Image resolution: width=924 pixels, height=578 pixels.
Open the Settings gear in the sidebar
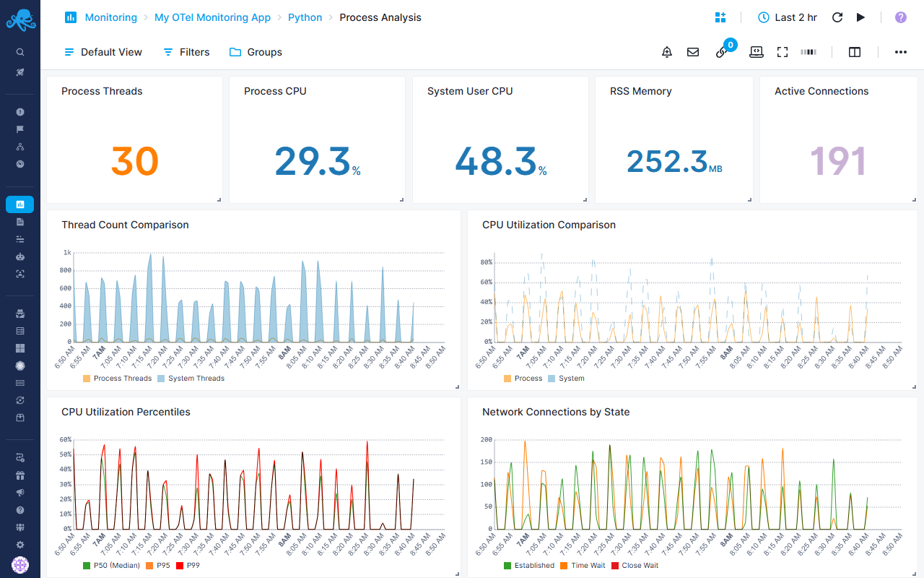click(x=19, y=545)
